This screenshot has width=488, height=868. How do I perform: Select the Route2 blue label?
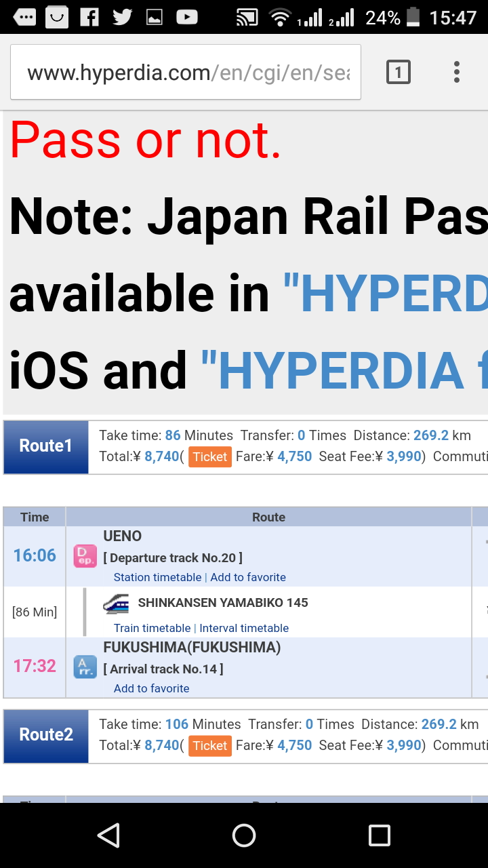point(46,735)
